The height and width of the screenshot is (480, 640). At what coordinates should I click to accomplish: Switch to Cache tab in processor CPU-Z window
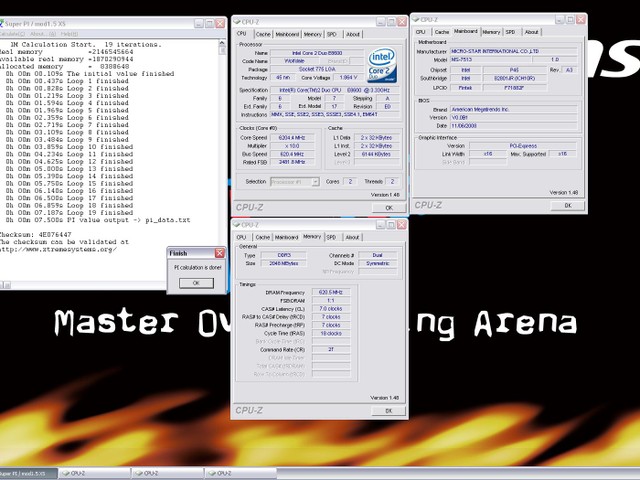click(x=263, y=34)
